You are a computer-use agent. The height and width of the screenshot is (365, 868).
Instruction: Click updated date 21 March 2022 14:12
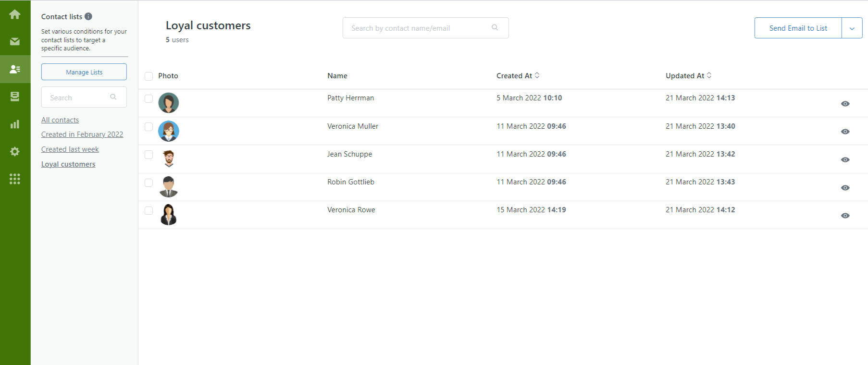click(700, 210)
